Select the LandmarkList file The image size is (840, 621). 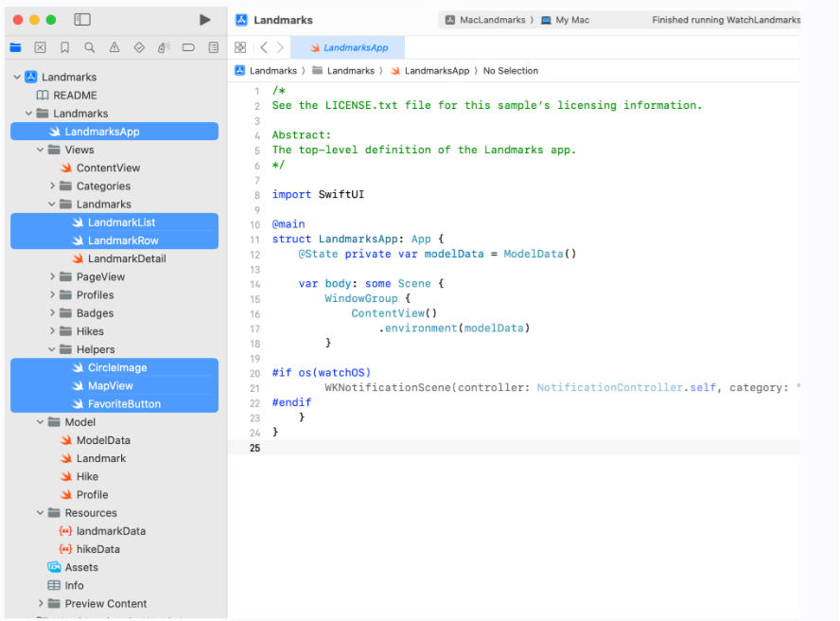pos(114,222)
